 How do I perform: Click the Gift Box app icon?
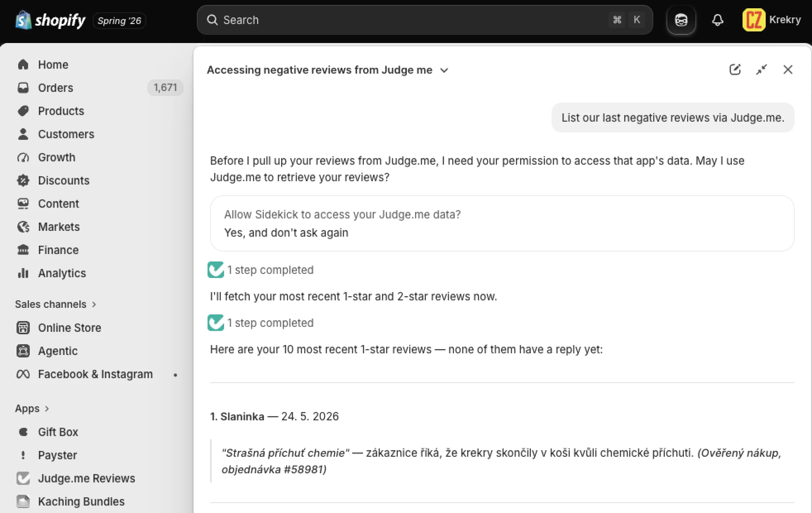pos(23,432)
